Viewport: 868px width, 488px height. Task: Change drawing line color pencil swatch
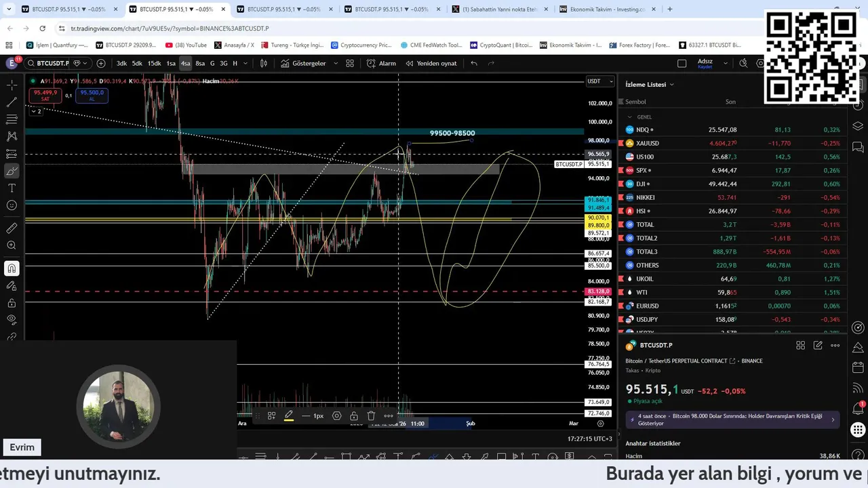coord(288,415)
